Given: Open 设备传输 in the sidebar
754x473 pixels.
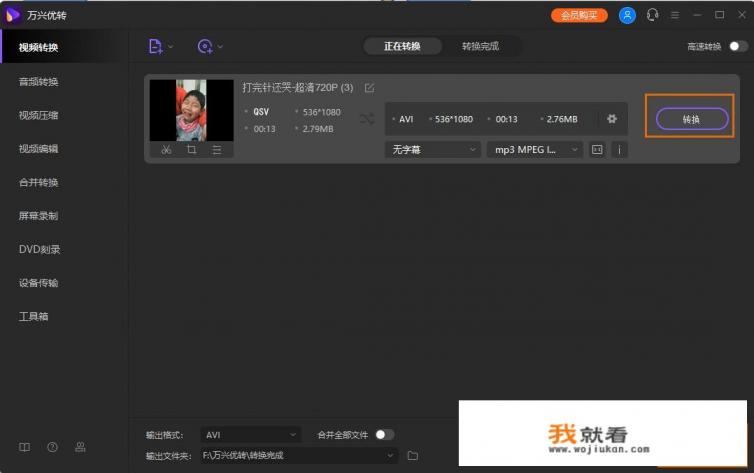Looking at the screenshot, I should click(38, 283).
